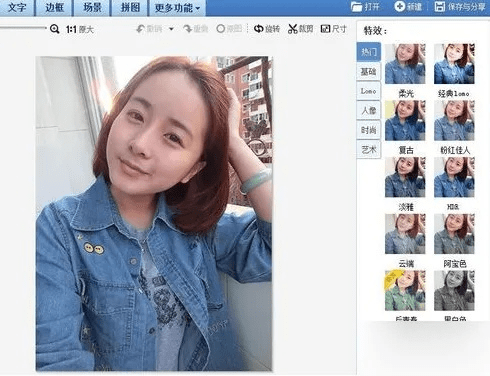
Task: Click the 特效 effects panel heading
Action: [x=375, y=31]
